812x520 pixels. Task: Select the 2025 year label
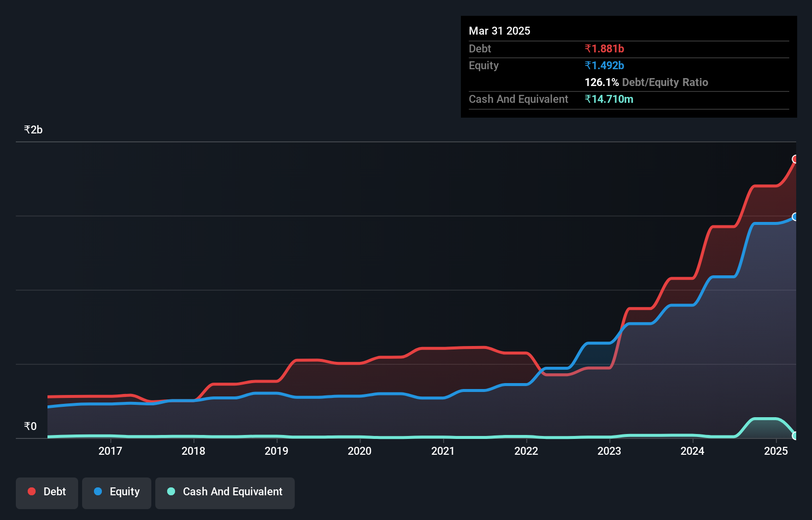pyautogui.click(x=776, y=451)
